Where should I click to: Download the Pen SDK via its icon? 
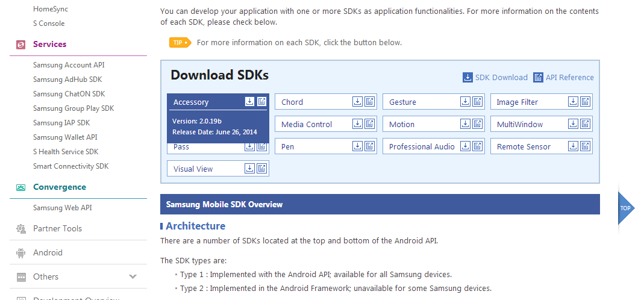click(357, 146)
